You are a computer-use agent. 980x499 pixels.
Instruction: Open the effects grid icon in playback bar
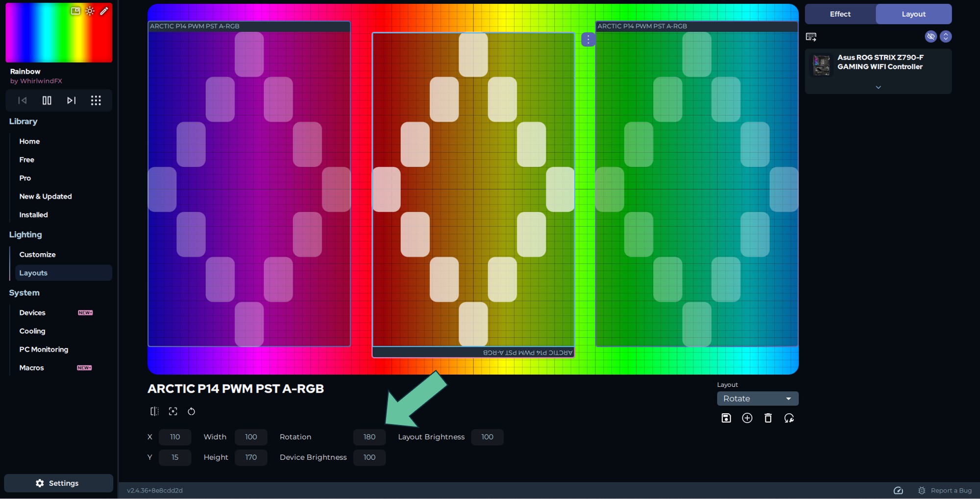96,100
